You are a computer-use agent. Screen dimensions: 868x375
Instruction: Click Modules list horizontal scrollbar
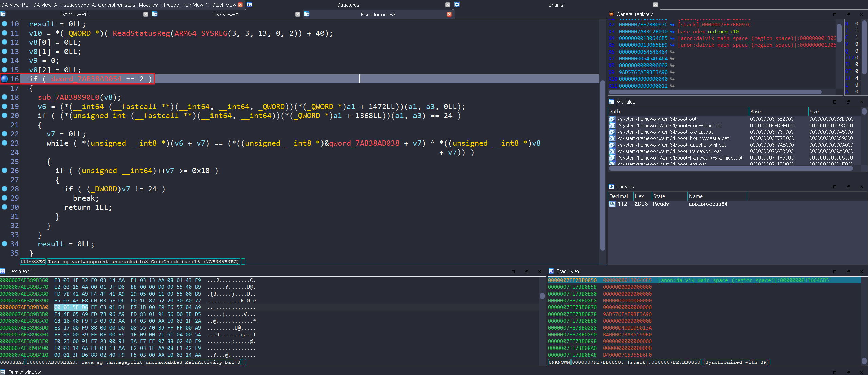731,168
